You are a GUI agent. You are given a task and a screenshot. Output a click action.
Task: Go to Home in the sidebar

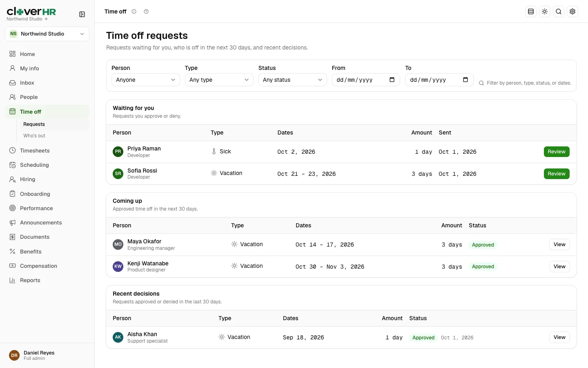[47, 54]
